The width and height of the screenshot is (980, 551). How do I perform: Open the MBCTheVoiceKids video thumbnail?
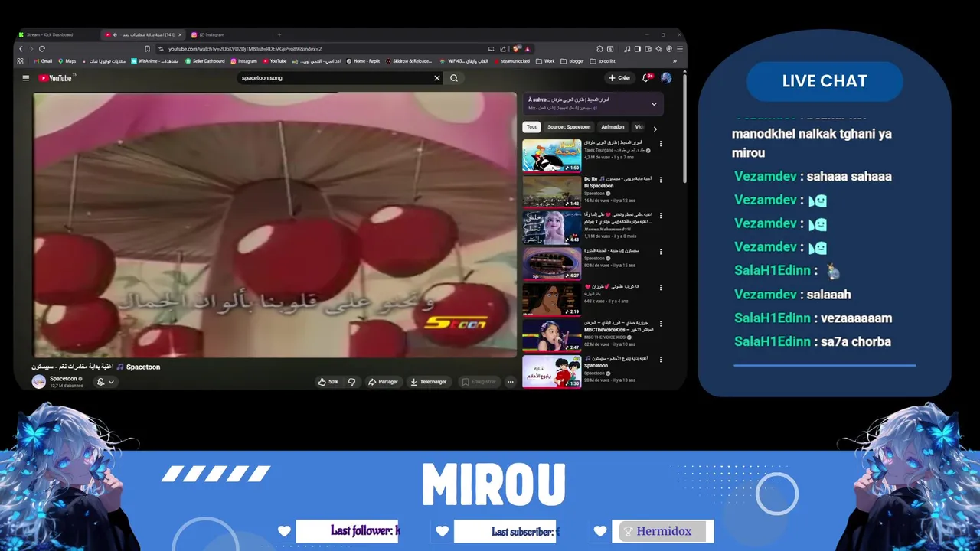click(552, 335)
